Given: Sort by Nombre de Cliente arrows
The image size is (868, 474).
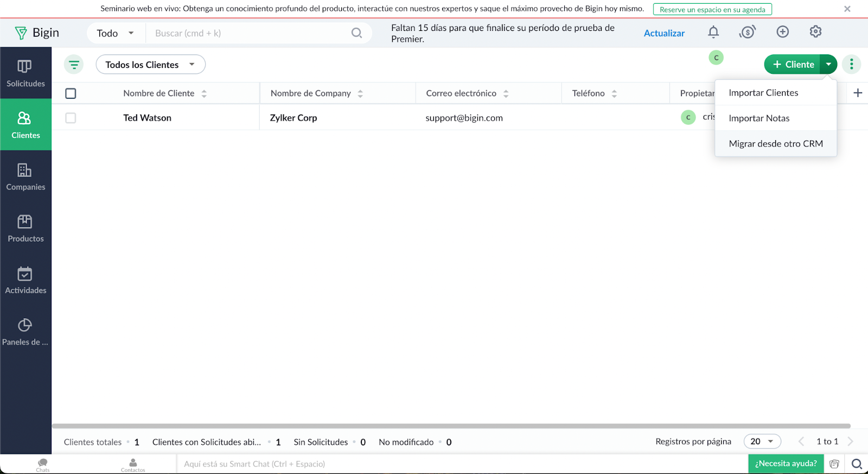Looking at the screenshot, I should [x=204, y=93].
